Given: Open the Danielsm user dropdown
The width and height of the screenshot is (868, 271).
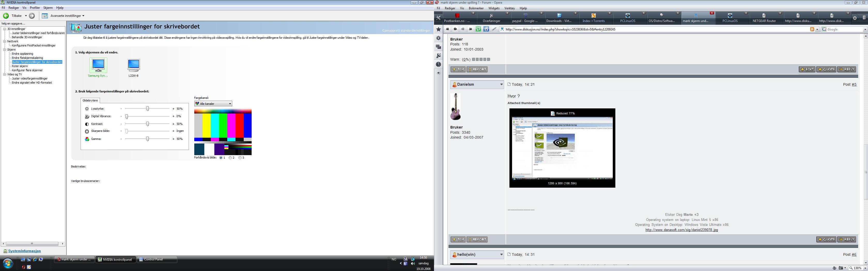Looking at the screenshot, I should click(501, 84).
